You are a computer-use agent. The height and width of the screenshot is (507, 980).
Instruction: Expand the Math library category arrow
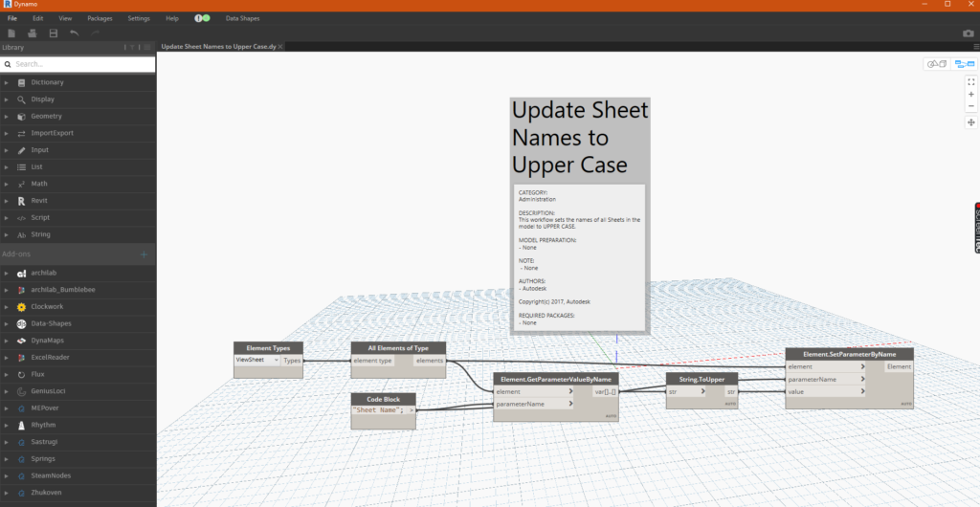click(7, 184)
